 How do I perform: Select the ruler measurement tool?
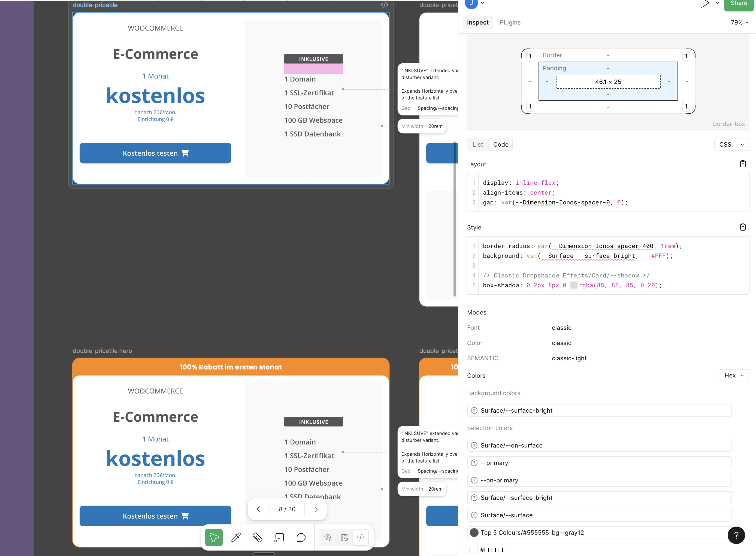tap(257, 537)
